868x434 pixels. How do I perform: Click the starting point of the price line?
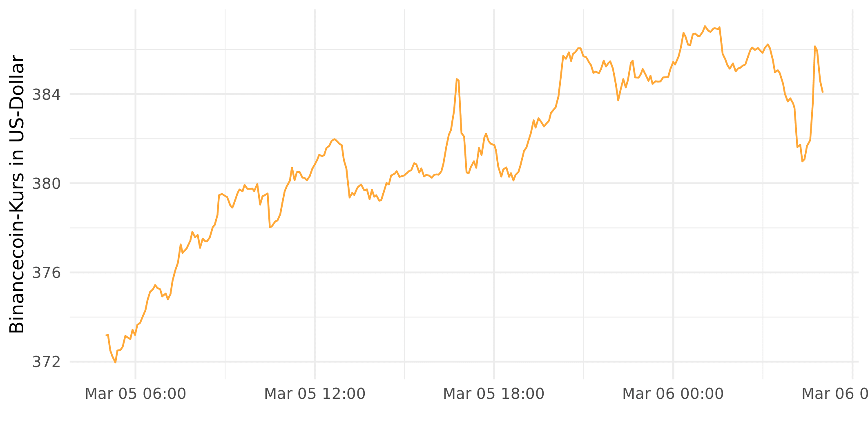106,335
